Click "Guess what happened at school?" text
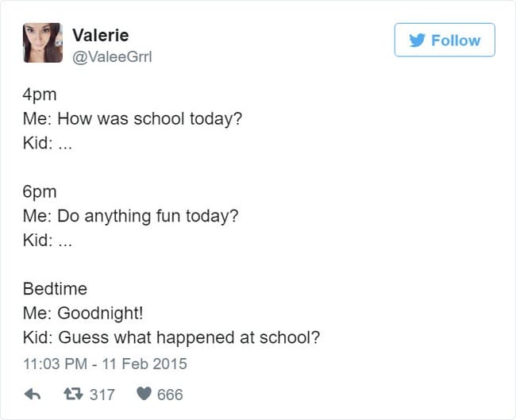 [x=190, y=337]
